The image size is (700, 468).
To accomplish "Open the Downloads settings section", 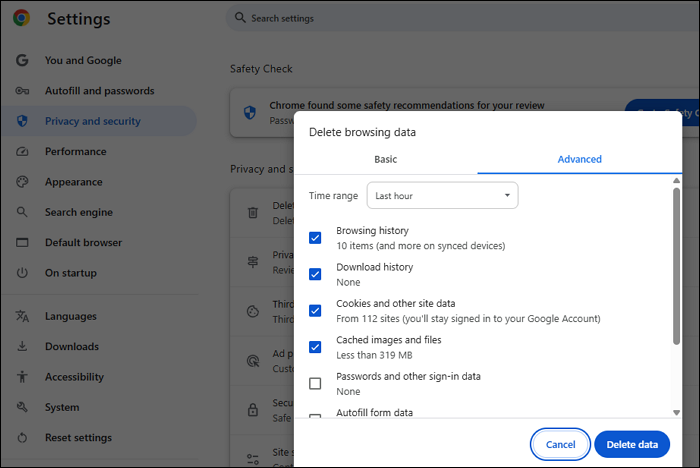I will [x=71, y=347].
